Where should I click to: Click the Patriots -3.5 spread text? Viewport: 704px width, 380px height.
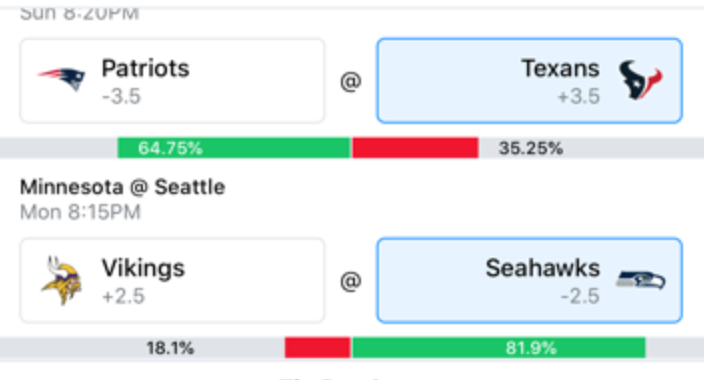pyautogui.click(x=121, y=96)
